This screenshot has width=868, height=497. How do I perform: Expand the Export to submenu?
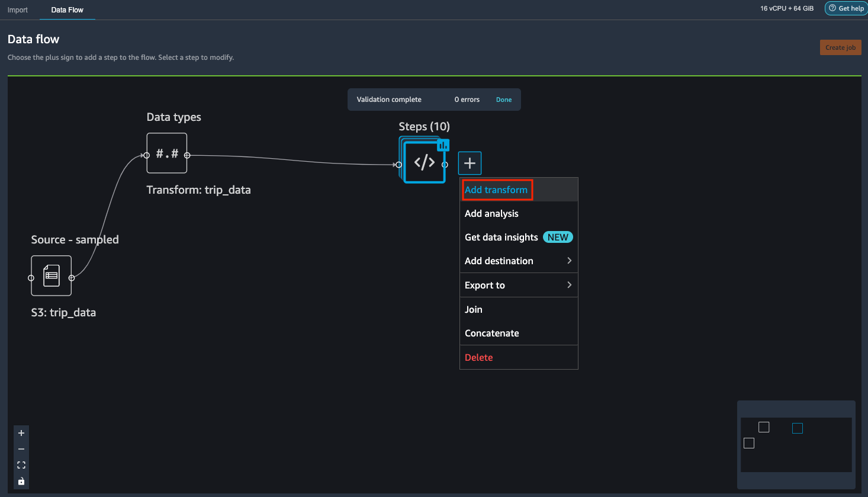pos(484,285)
